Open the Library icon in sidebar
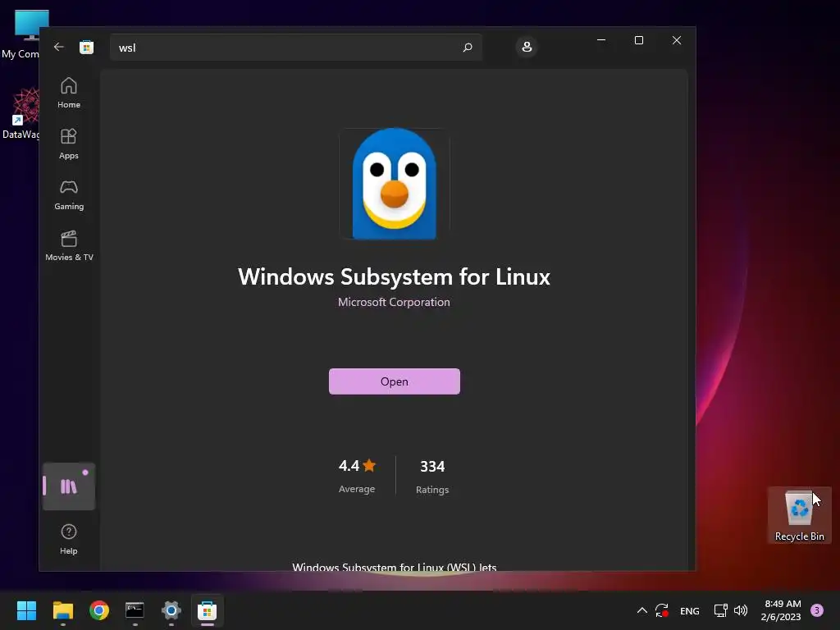 coord(69,486)
